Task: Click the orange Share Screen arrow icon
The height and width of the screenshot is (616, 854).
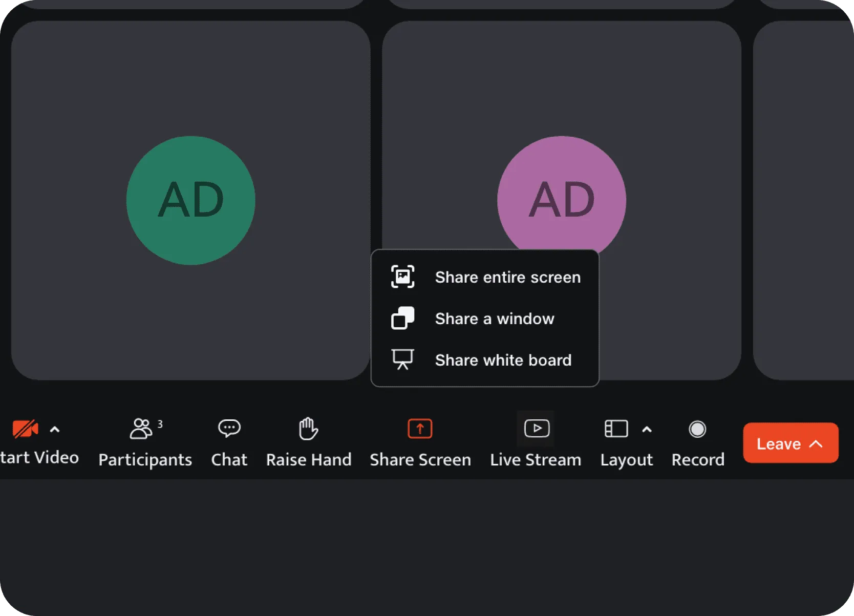Action: pyautogui.click(x=420, y=429)
